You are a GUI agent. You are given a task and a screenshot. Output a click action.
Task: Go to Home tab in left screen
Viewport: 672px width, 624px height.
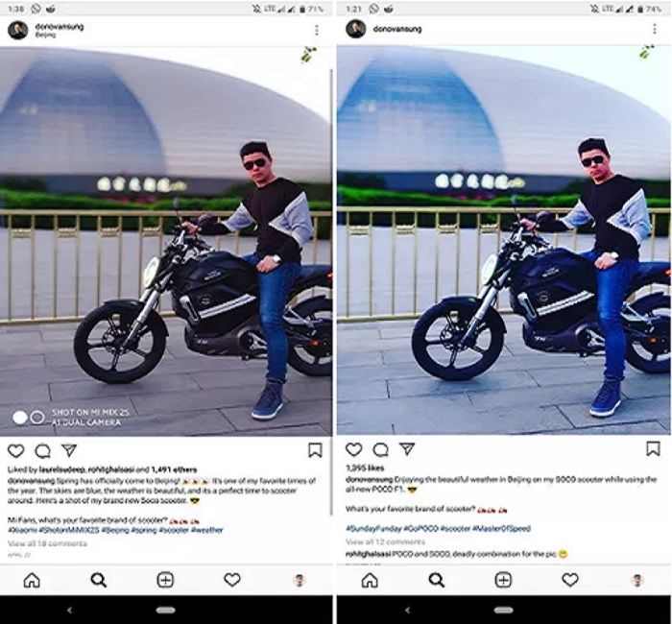point(32,580)
